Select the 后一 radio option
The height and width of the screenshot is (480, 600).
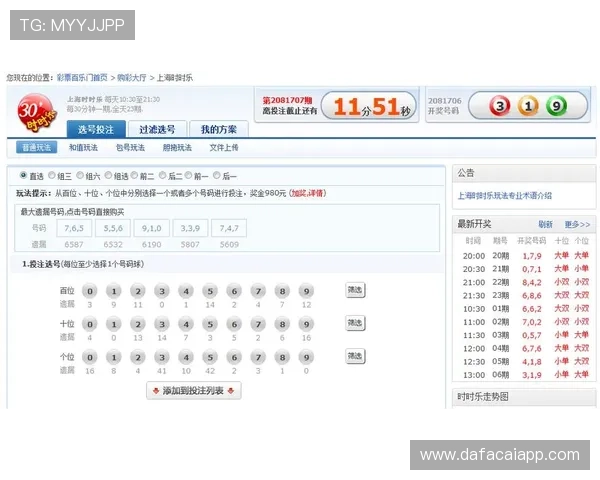[217, 175]
